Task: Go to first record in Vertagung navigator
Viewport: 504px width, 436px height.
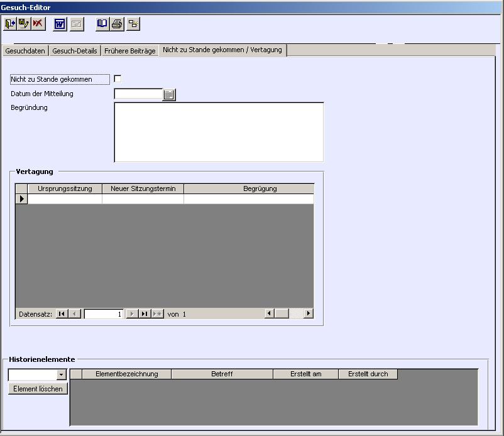Action: [x=62, y=313]
